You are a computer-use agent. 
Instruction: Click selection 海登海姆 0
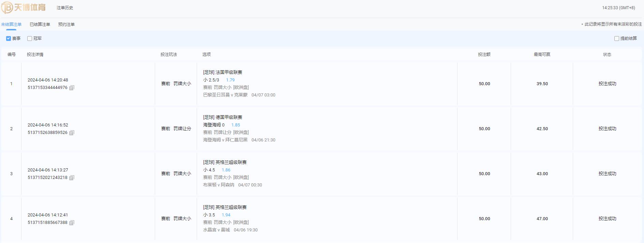tap(214, 125)
